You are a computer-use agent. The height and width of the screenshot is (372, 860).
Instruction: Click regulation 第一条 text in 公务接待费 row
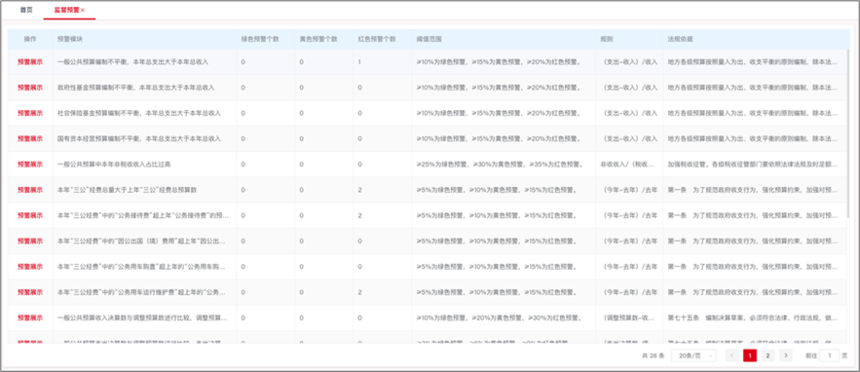coord(752,216)
